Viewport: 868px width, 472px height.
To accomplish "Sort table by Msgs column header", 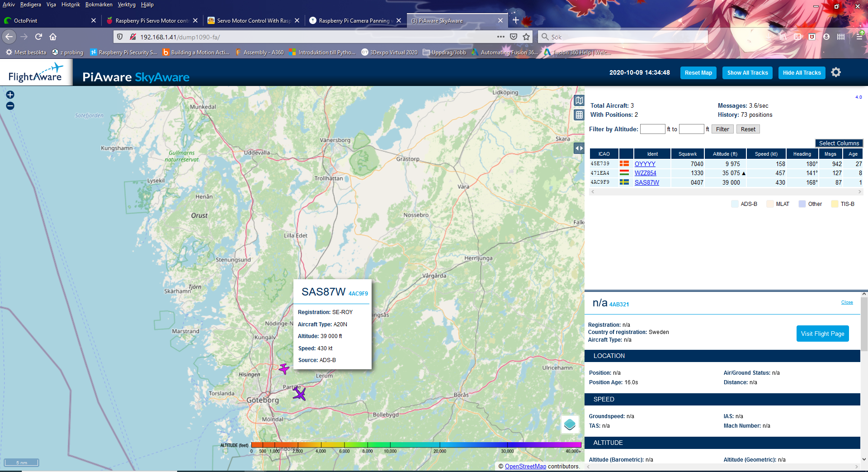I will point(830,154).
